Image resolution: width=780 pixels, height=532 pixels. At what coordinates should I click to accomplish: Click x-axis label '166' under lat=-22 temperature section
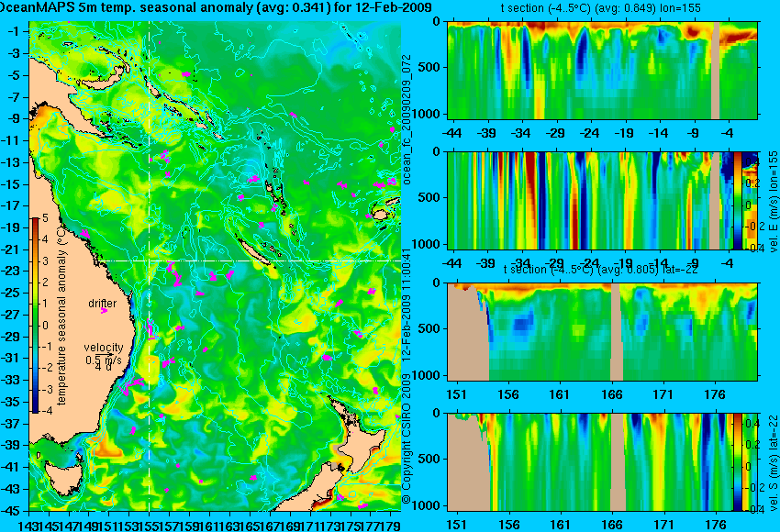611,394
